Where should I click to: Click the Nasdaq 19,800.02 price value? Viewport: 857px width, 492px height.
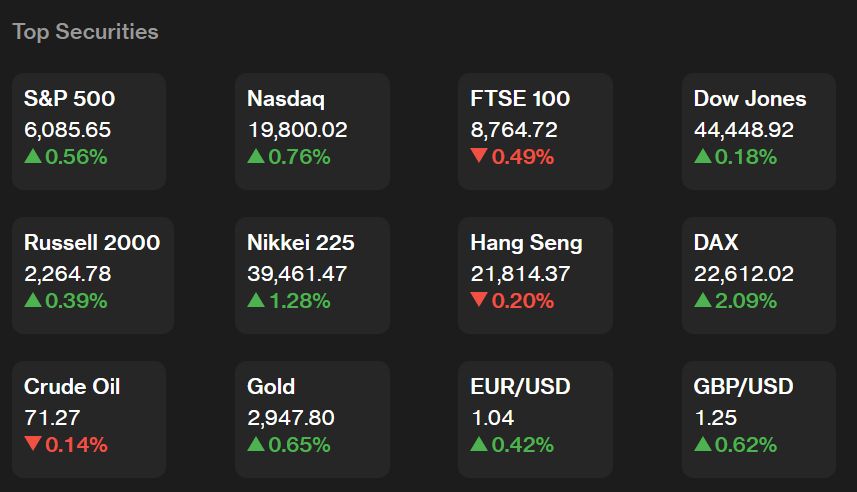(298, 130)
